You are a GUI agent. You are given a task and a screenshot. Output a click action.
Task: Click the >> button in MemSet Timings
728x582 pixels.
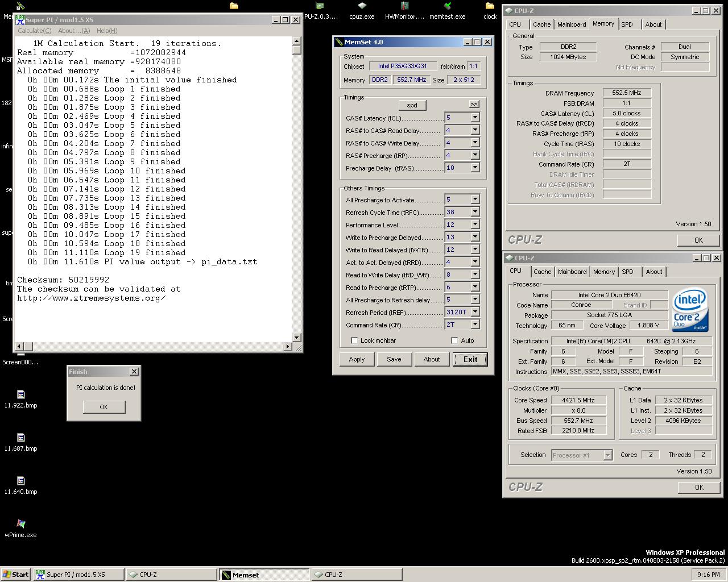click(x=474, y=104)
